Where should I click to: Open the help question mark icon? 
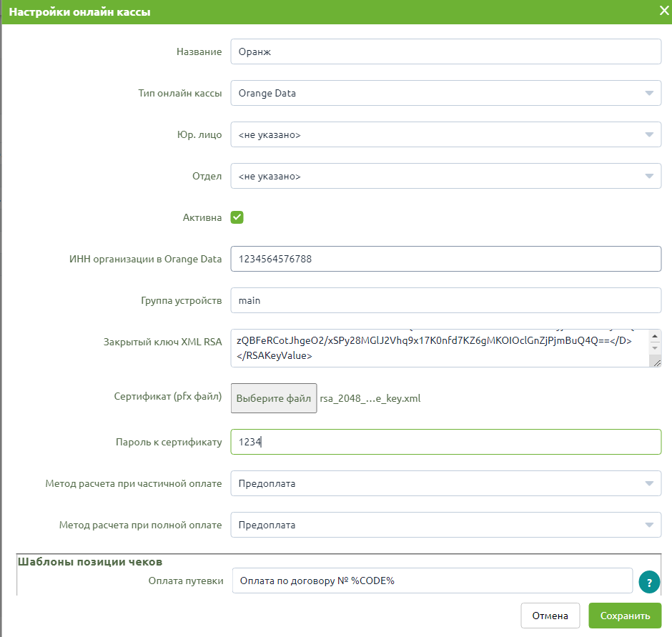(649, 582)
